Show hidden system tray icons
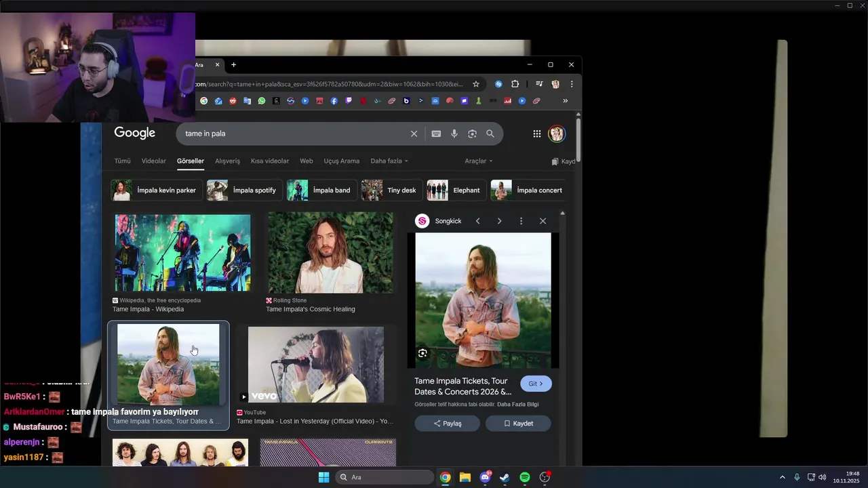868x488 pixels. [x=782, y=477]
